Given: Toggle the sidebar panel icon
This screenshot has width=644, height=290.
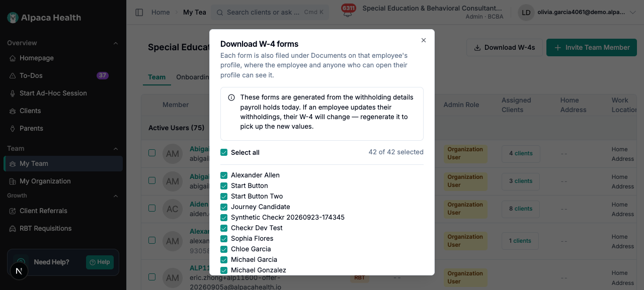Looking at the screenshot, I should (x=139, y=12).
